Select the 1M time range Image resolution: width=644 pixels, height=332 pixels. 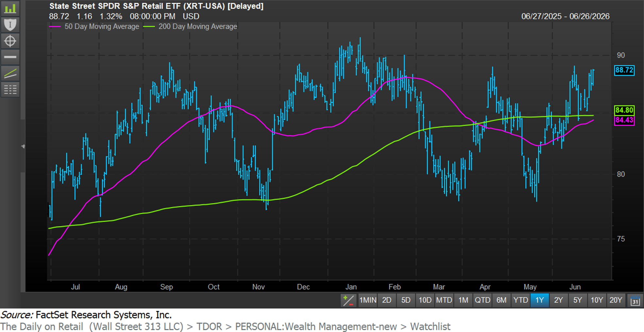click(463, 300)
